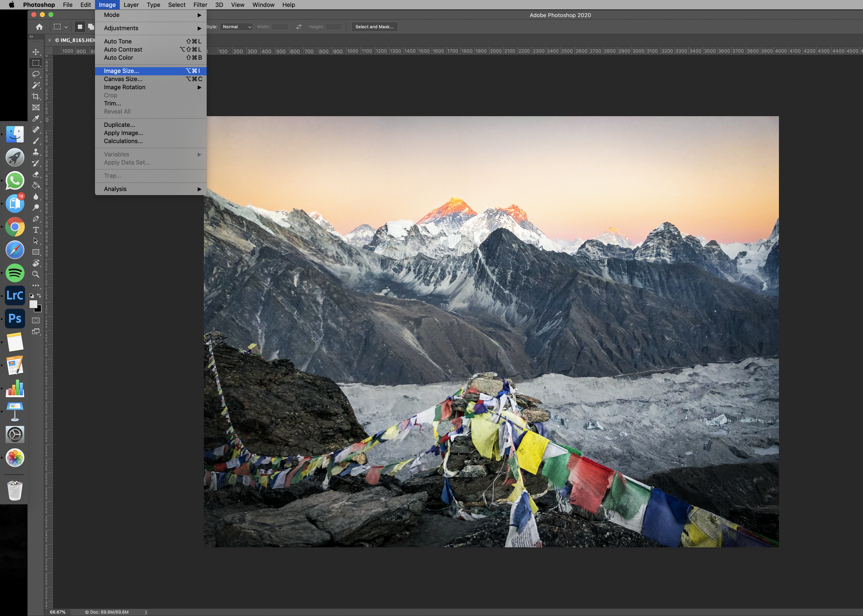Image resolution: width=863 pixels, height=616 pixels.
Task: Select the Crop tool
Action: (x=36, y=96)
